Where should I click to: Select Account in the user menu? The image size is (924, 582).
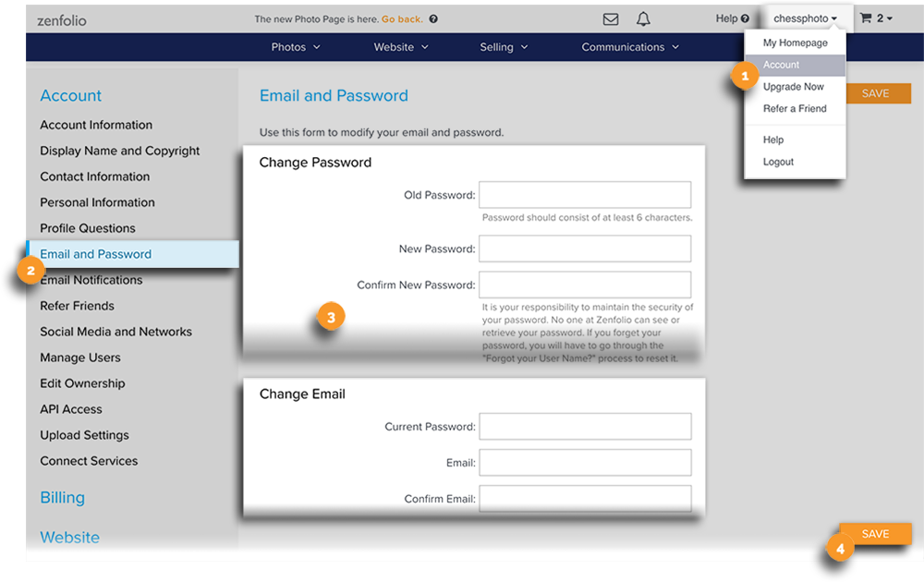point(782,65)
